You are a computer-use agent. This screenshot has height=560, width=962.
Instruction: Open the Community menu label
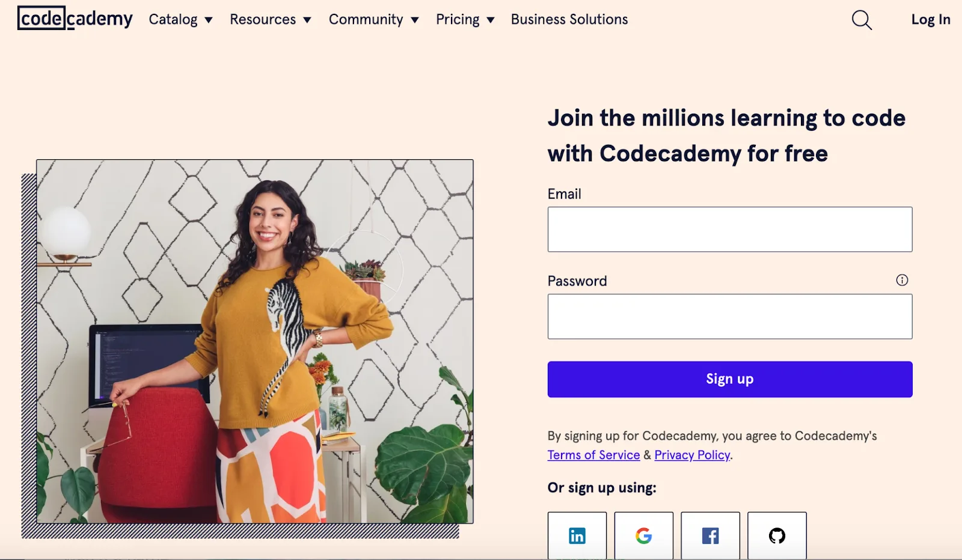pyautogui.click(x=366, y=19)
